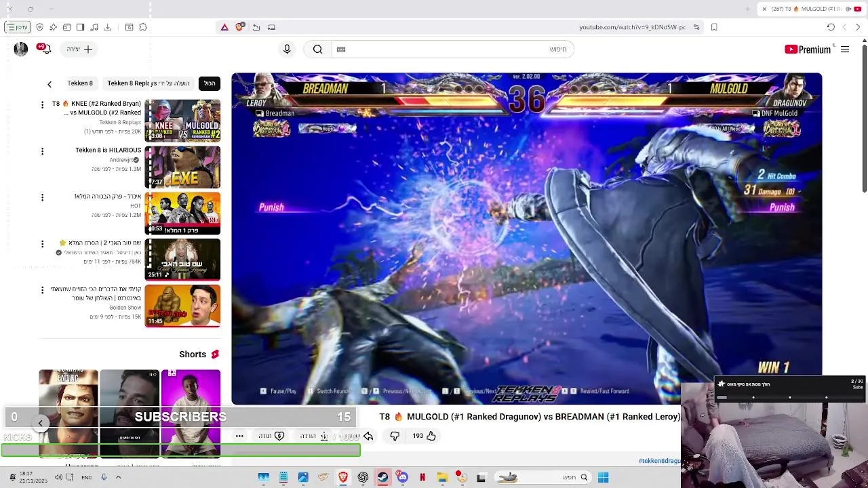Open 'Tekken 8 is HILARIOUS' title link
The image size is (868, 488).
pyautogui.click(x=108, y=150)
